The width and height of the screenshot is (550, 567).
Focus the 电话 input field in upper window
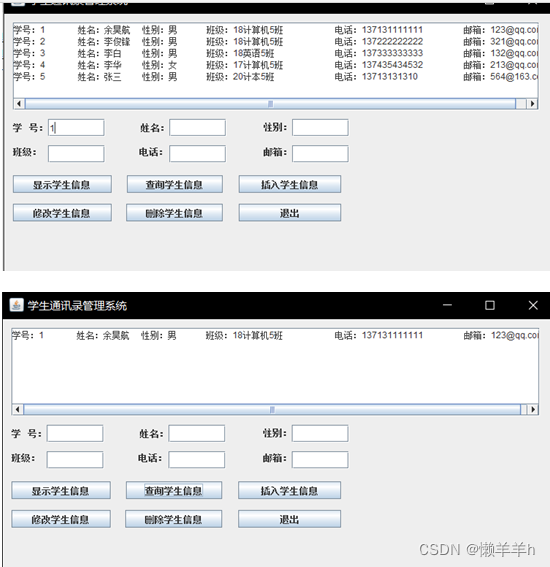197,154
